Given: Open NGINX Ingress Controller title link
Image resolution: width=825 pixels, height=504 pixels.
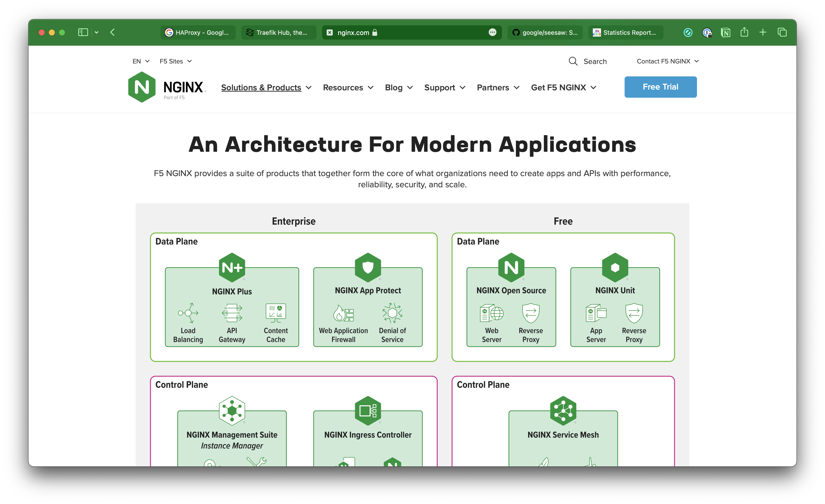Looking at the screenshot, I should point(368,435).
